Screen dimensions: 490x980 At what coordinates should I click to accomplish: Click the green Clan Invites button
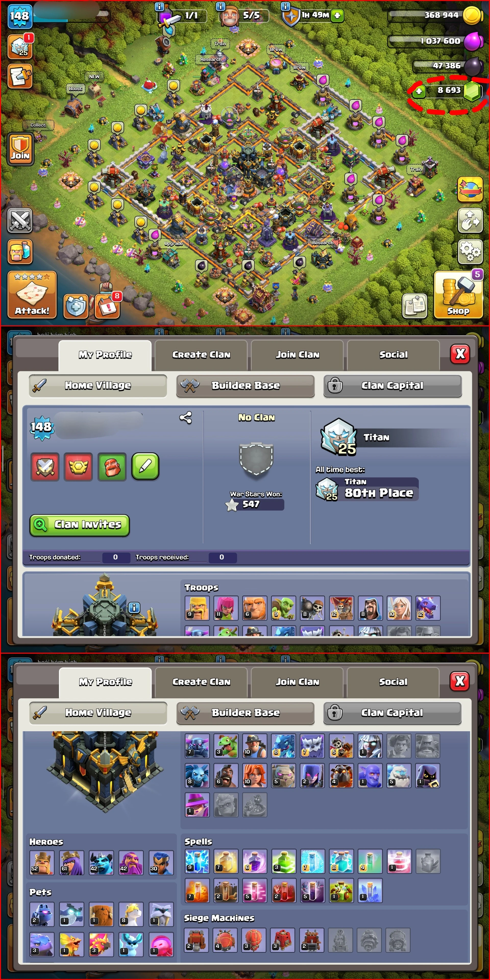point(80,525)
